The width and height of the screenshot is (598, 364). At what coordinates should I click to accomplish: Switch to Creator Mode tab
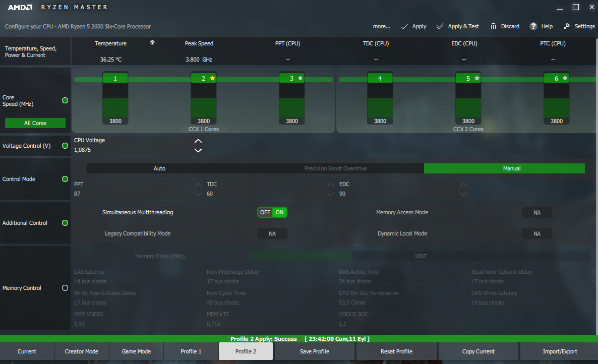click(82, 351)
